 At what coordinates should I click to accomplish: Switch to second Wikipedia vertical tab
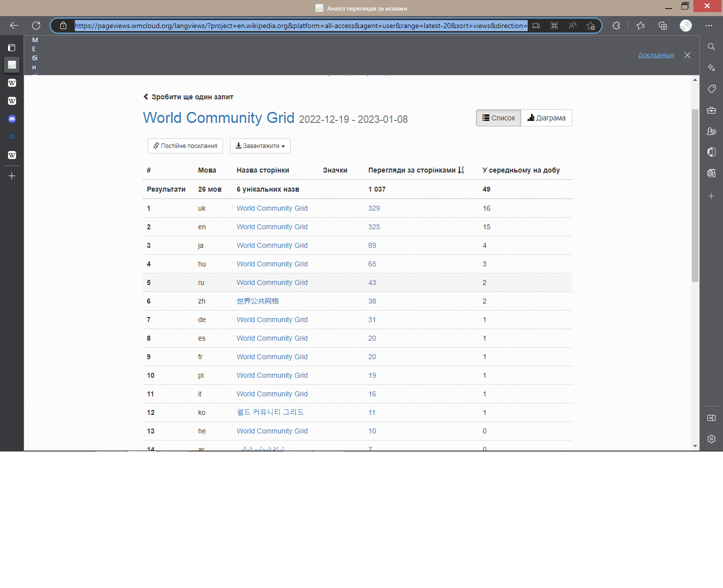tap(12, 101)
